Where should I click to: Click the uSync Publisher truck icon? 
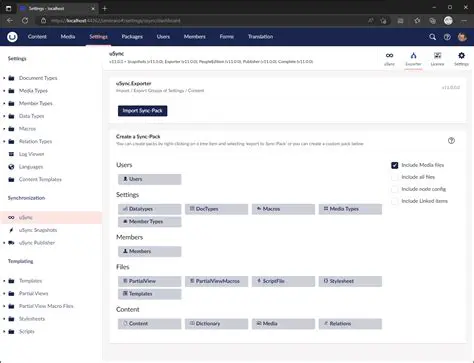pyautogui.click(x=11, y=243)
